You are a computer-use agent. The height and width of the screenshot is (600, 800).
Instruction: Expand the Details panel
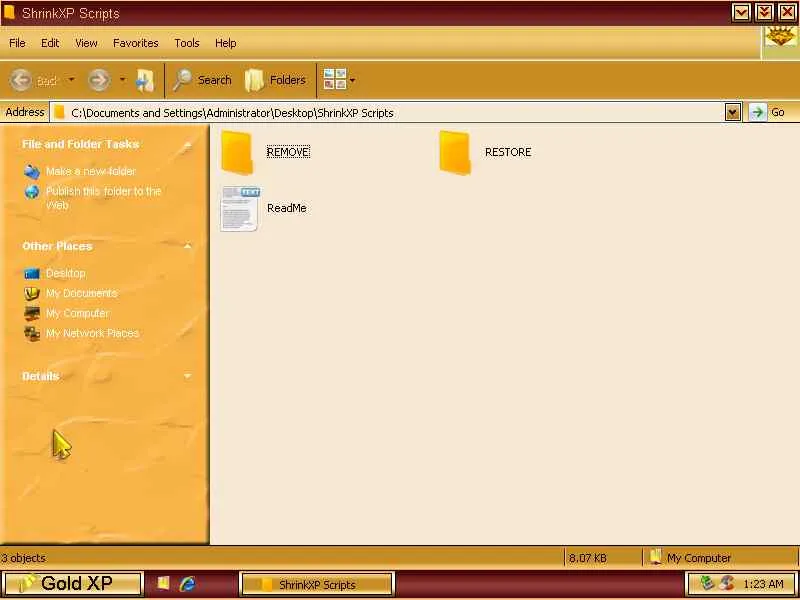coord(187,377)
